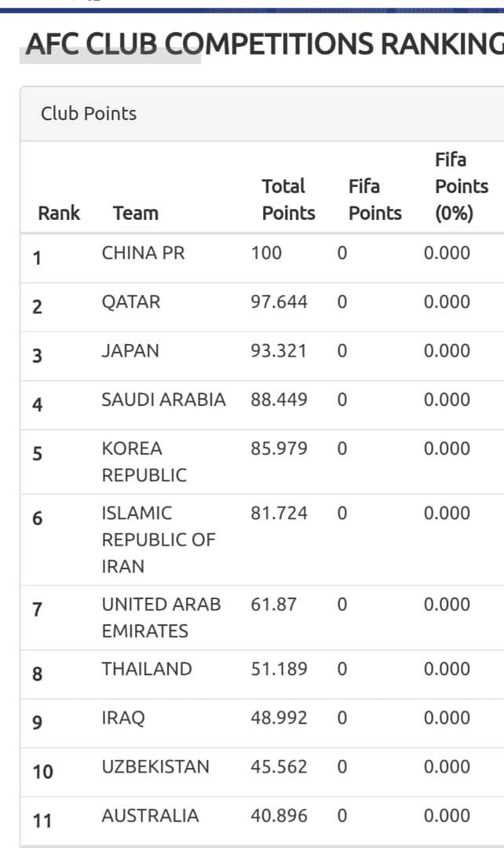Screen dimensions: 504x848
Task: Select the UNITED ARAB EMIRATES team
Action: 161,618
